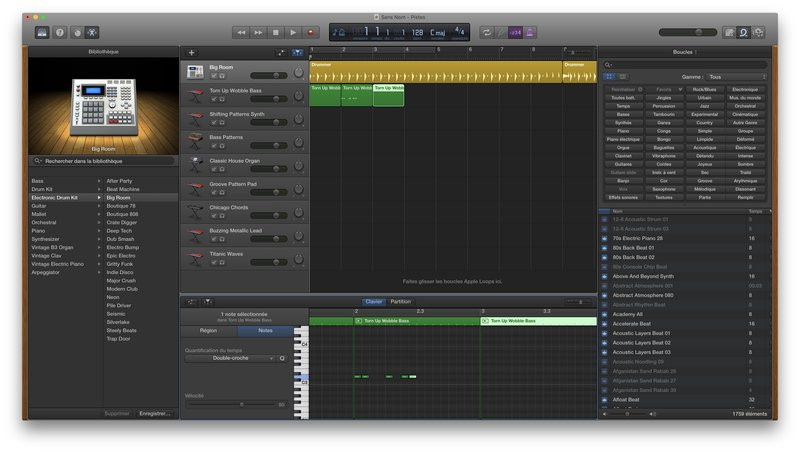The width and height of the screenshot is (800, 452).
Task: Select the Accelerate Beat loop row
Action: [684, 324]
